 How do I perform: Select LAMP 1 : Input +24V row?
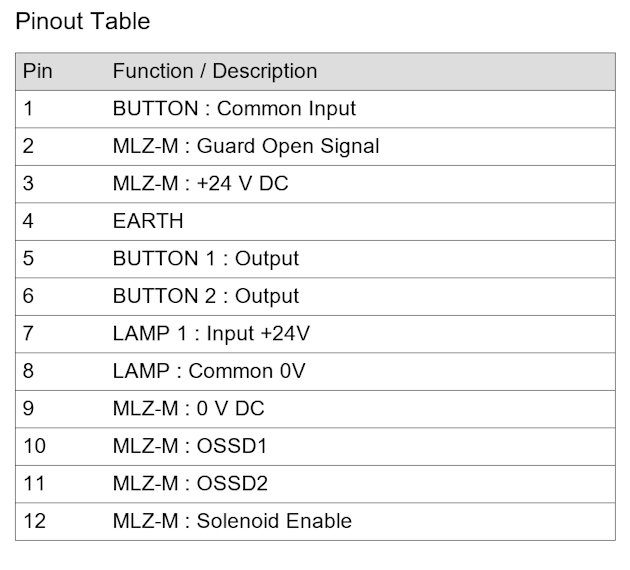coord(315,333)
